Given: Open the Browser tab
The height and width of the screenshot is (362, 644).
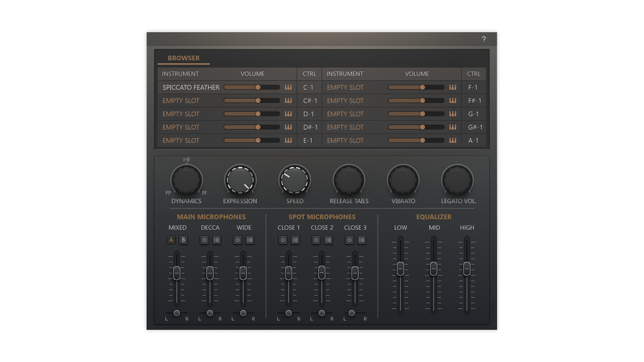Looking at the screenshot, I should pos(183,58).
